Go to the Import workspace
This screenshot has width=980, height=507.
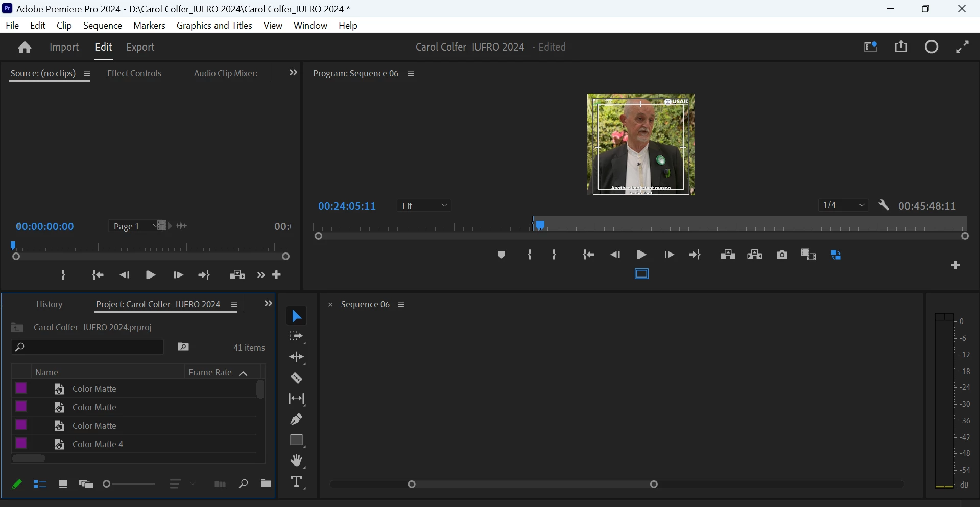pyautogui.click(x=64, y=47)
